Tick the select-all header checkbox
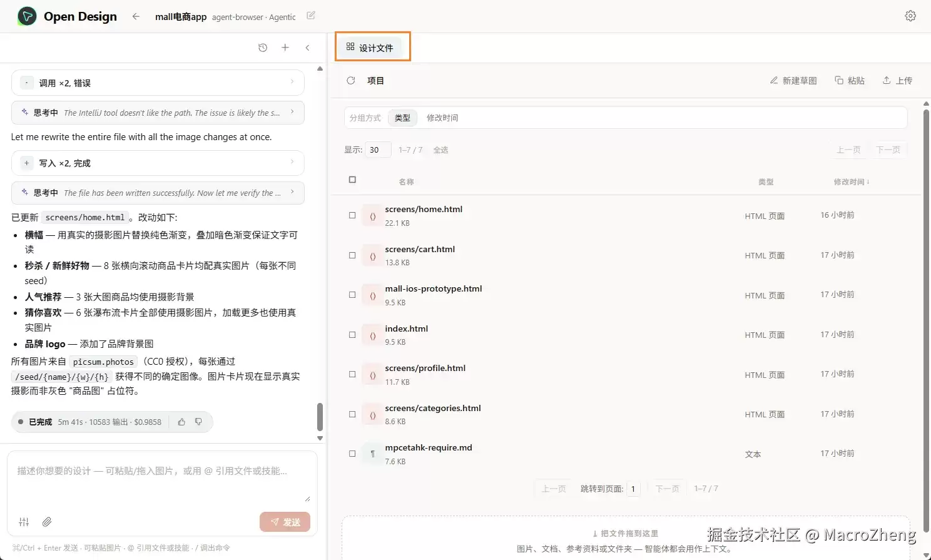This screenshot has width=931, height=560. tap(352, 180)
